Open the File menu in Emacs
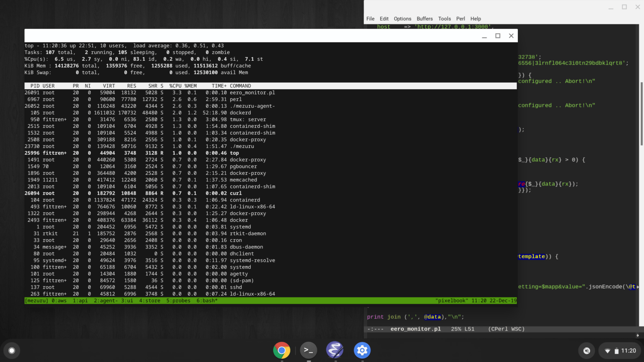Viewport: 644px width, 362px height. (x=370, y=18)
